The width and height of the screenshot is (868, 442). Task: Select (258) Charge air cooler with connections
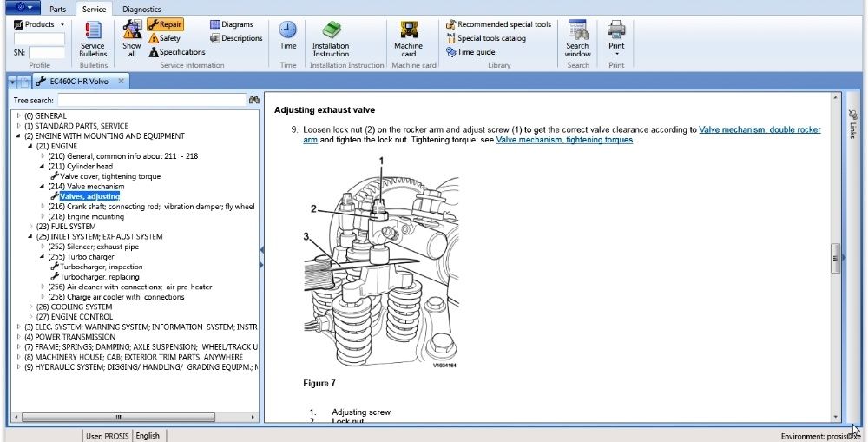click(x=116, y=296)
